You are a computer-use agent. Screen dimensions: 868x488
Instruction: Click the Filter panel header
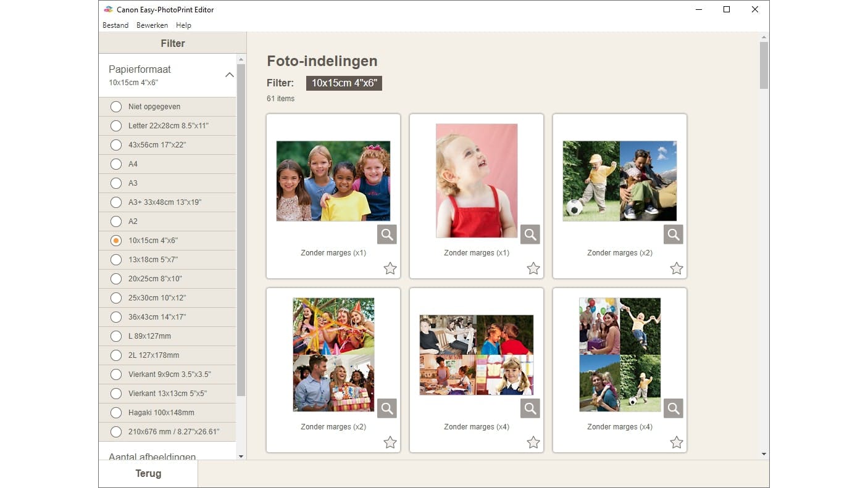click(x=172, y=43)
